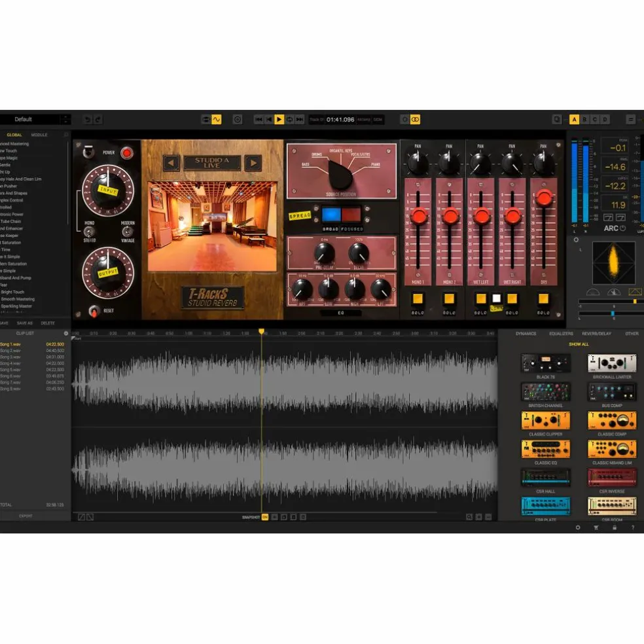
Task: Toggle loop playback
Action: pyautogui.click(x=289, y=120)
